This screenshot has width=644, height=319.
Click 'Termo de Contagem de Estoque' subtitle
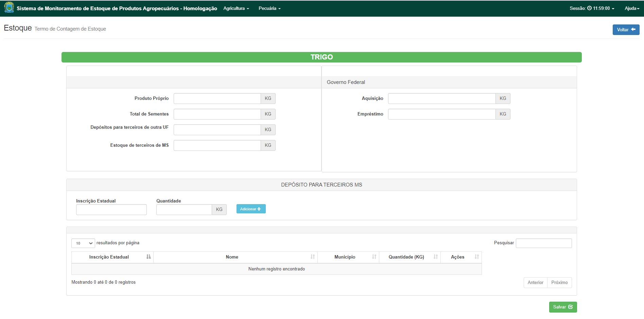pyautogui.click(x=70, y=29)
